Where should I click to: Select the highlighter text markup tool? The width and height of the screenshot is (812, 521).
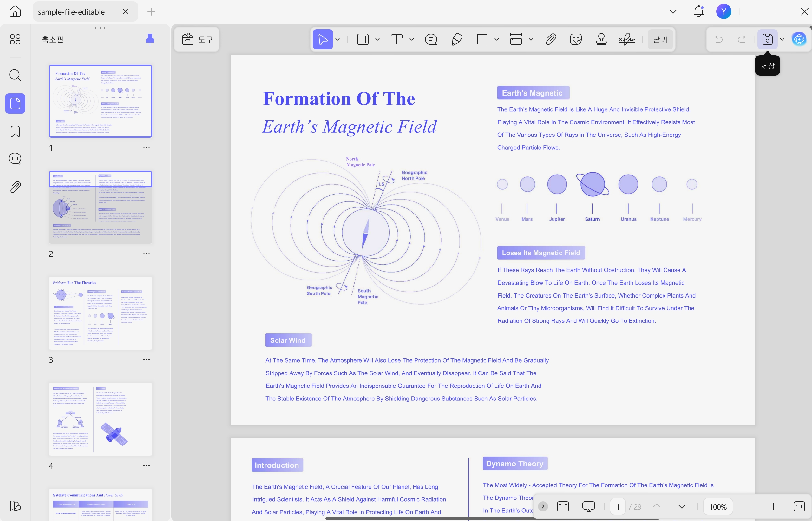pyautogui.click(x=363, y=39)
